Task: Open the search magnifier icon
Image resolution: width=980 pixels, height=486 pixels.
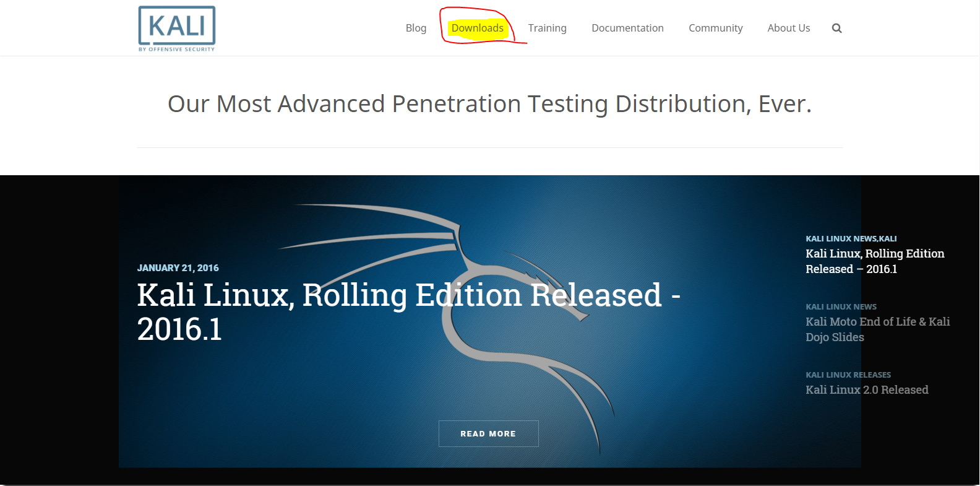Action: [x=836, y=28]
